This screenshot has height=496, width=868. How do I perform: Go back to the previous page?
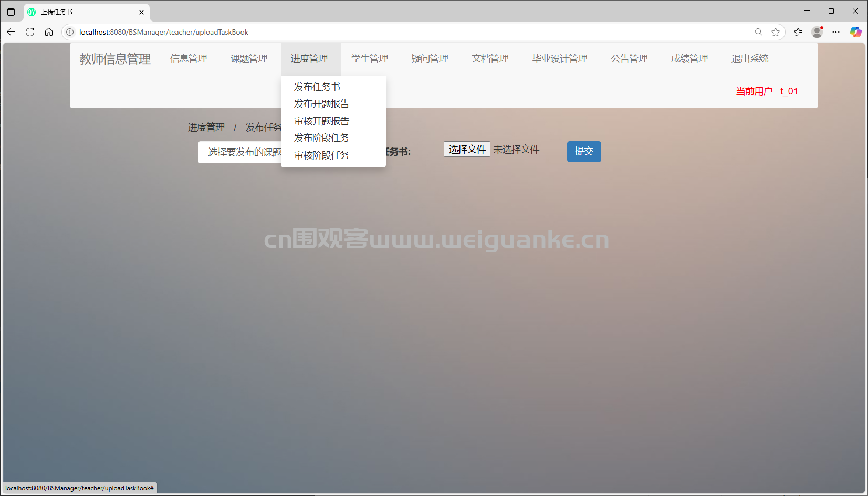click(x=11, y=32)
